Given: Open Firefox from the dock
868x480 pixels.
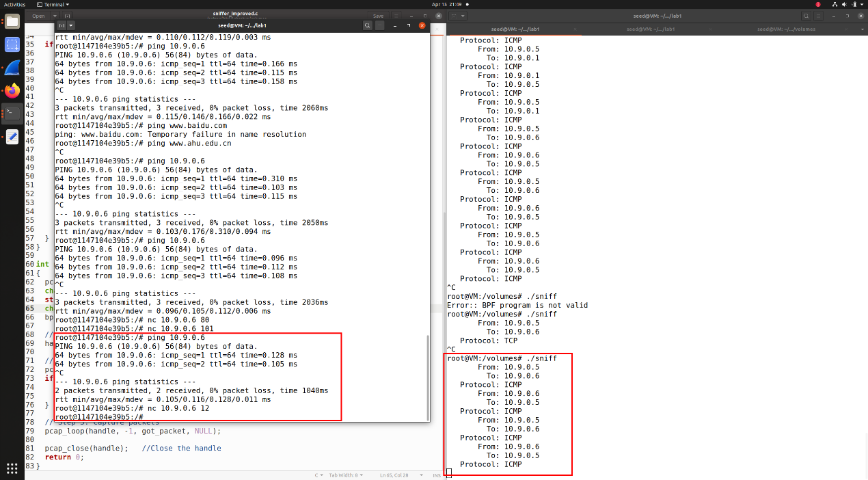Looking at the screenshot, I should tap(12, 90).
